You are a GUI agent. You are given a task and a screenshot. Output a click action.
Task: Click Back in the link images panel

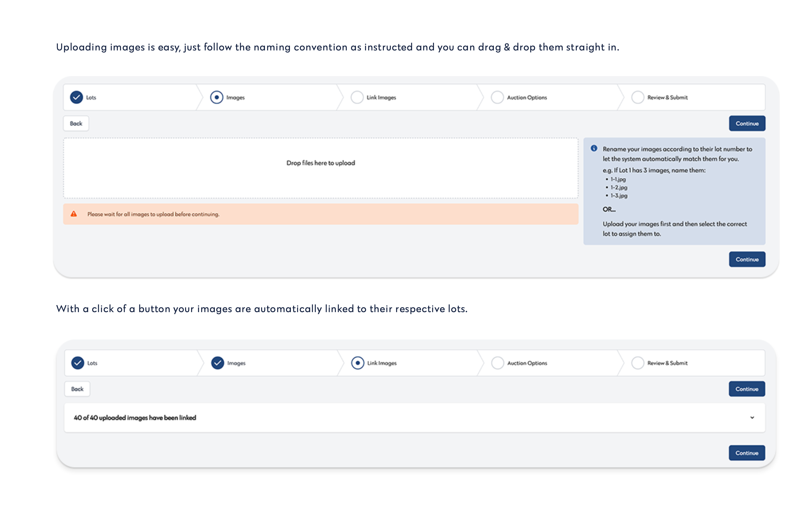[x=77, y=389]
